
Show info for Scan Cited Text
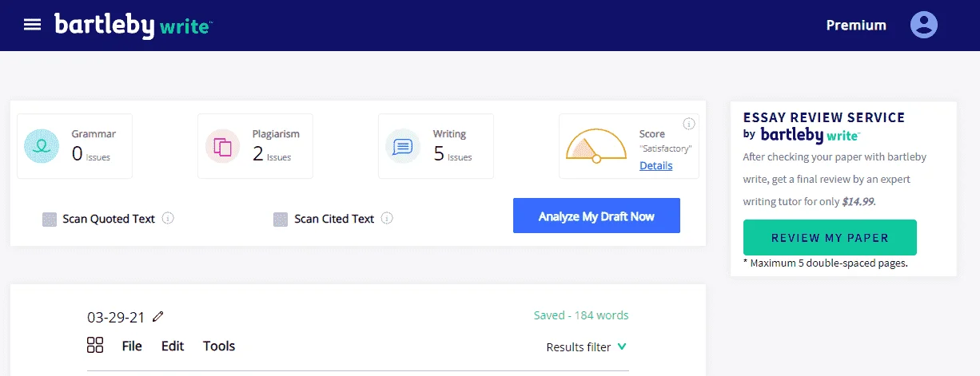[387, 218]
